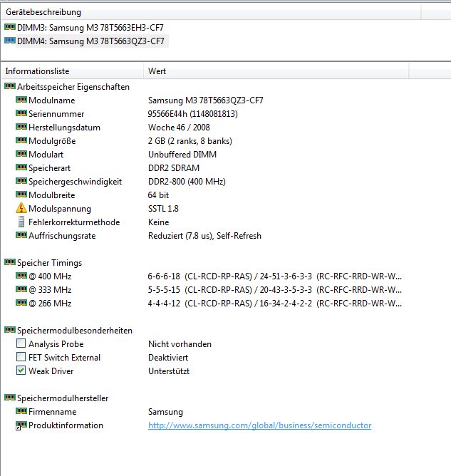Click the @ 400 MHz row icon
The height and width of the screenshot is (476, 451).
21,276
